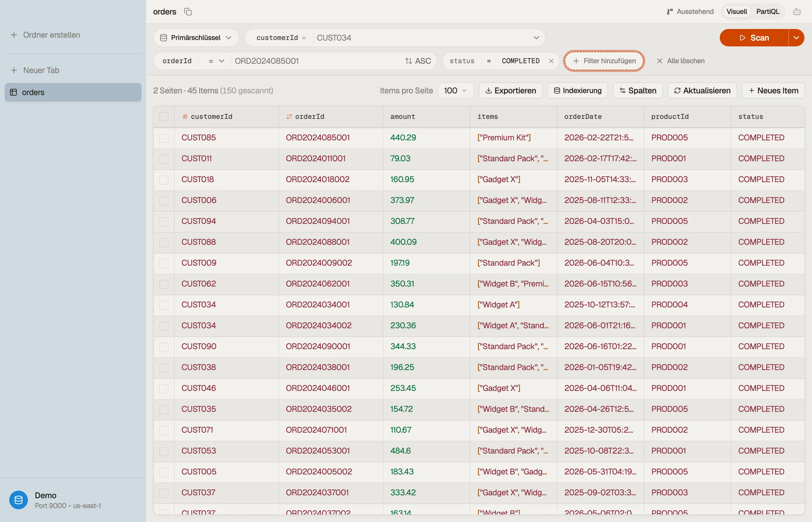Select the checkbox for row CUST085
The height and width of the screenshot is (522, 812).
tap(164, 138)
